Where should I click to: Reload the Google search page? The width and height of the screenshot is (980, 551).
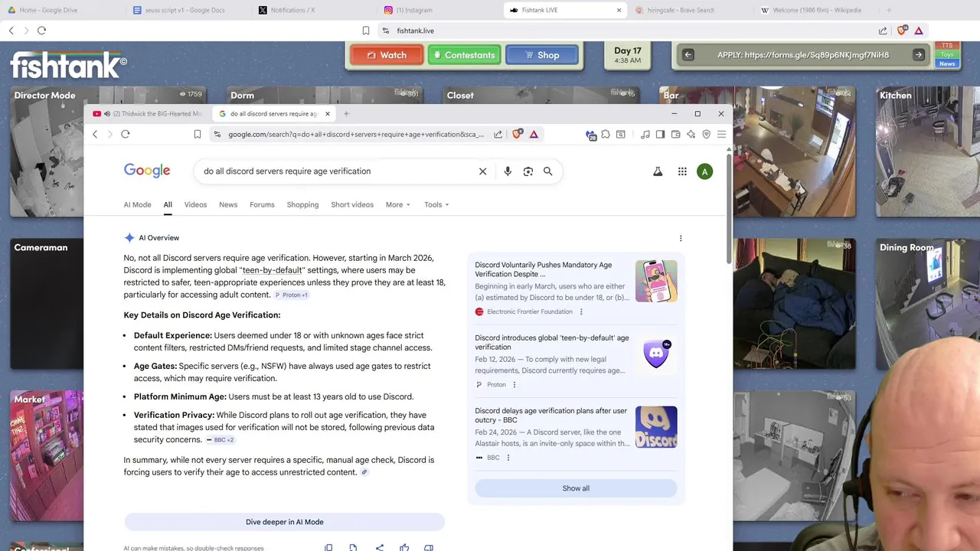pos(126,134)
